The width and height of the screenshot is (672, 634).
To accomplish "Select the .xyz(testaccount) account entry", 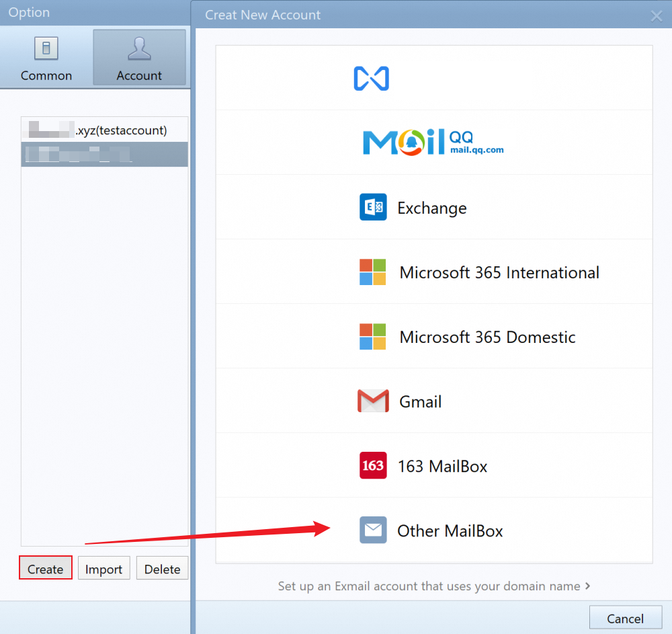I will coord(105,130).
